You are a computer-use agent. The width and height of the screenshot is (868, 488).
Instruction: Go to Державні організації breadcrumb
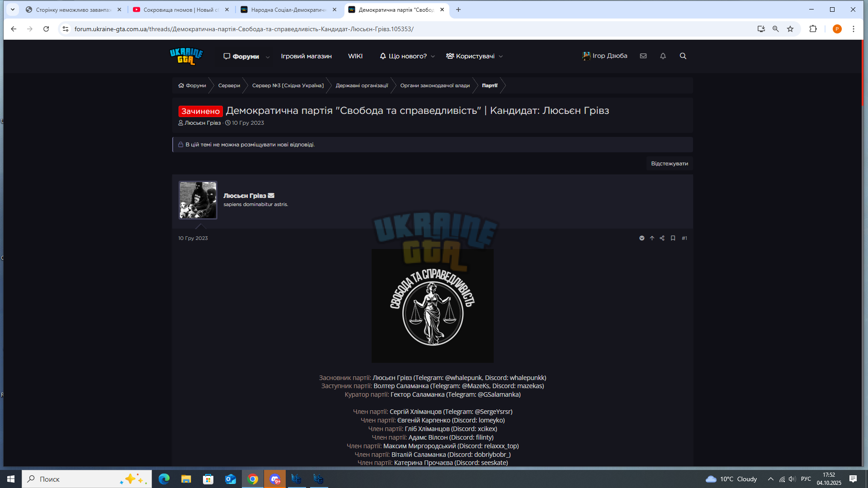tap(362, 85)
